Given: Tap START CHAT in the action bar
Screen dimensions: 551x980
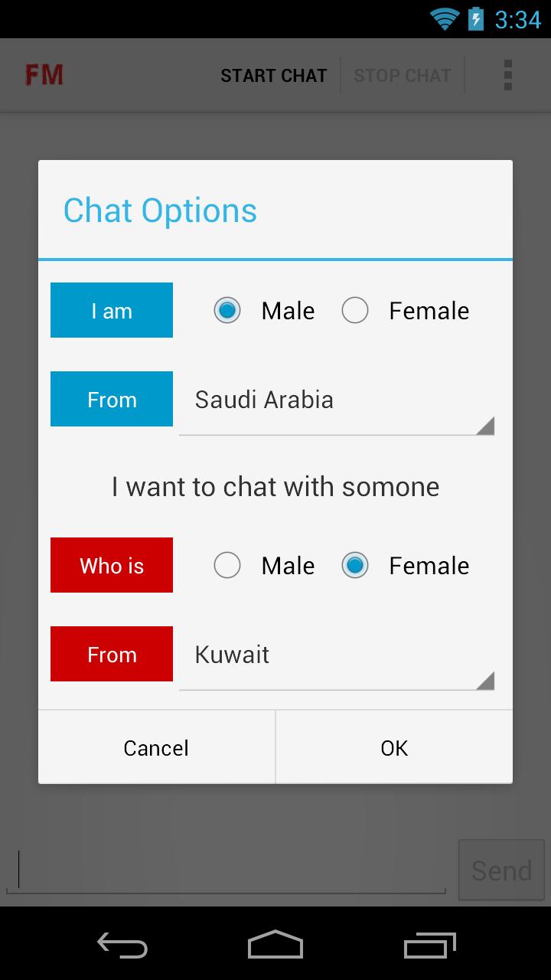Looking at the screenshot, I should (x=274, y=75).
